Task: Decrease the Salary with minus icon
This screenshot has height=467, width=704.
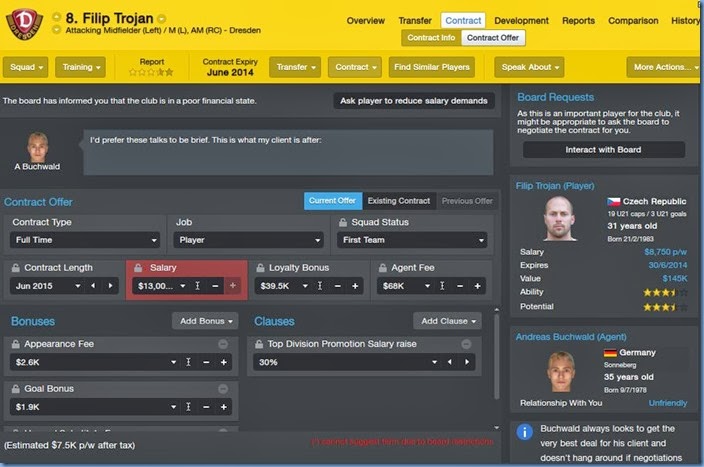Action: 215,286
